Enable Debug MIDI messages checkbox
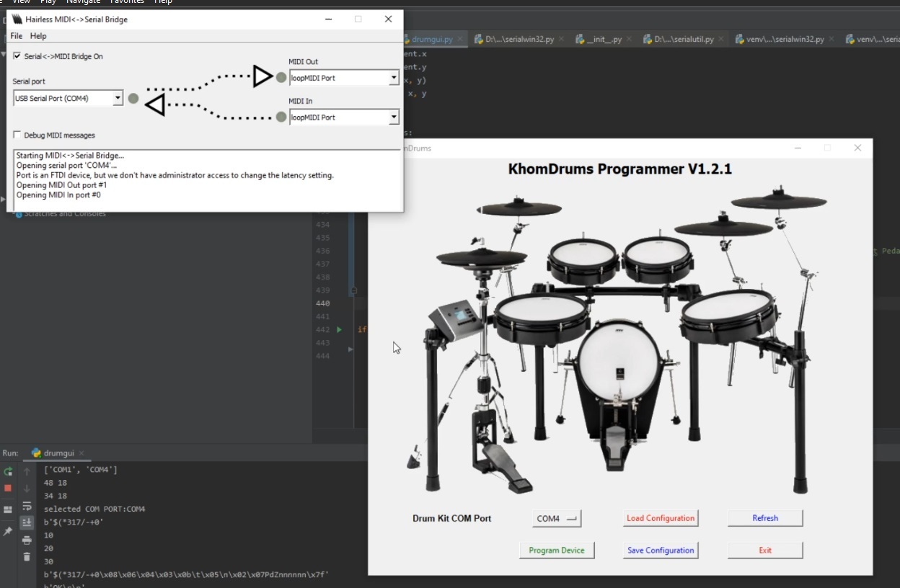 click(17, 135)
